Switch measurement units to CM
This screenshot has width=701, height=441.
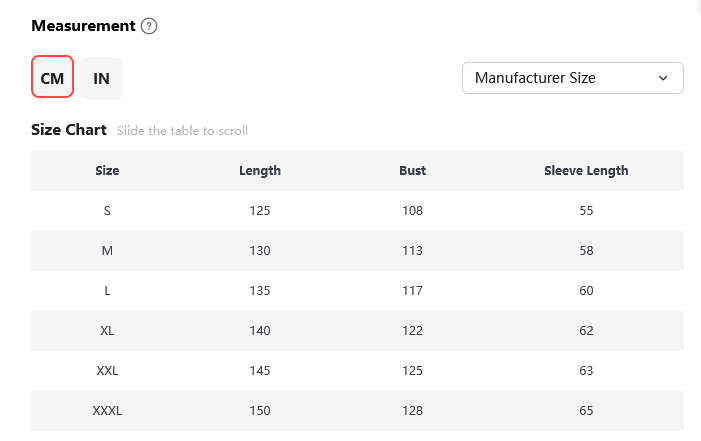click(52, 78)
